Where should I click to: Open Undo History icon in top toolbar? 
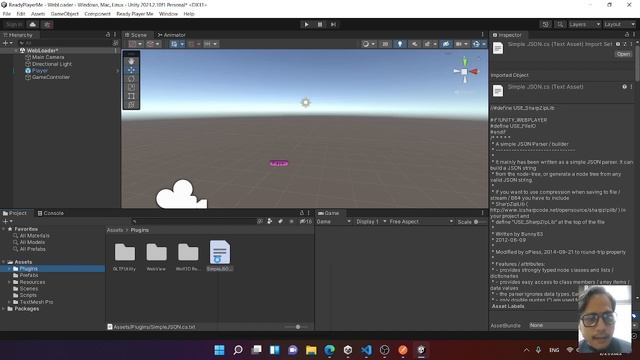545,24
